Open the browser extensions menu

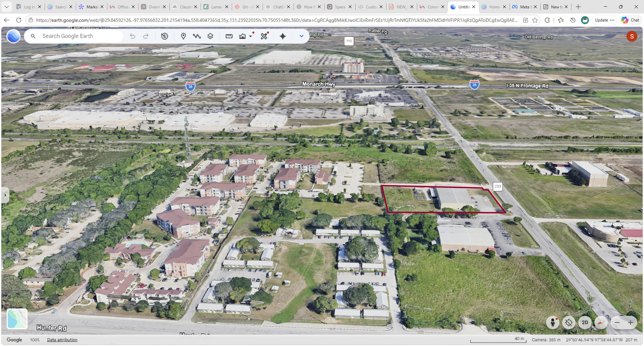[547, 20]
